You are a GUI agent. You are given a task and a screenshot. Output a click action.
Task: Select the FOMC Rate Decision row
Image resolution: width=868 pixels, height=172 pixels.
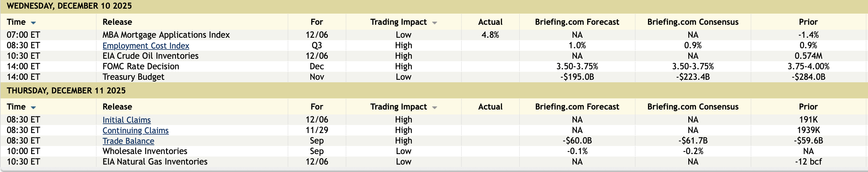click(x=140, y=66)
